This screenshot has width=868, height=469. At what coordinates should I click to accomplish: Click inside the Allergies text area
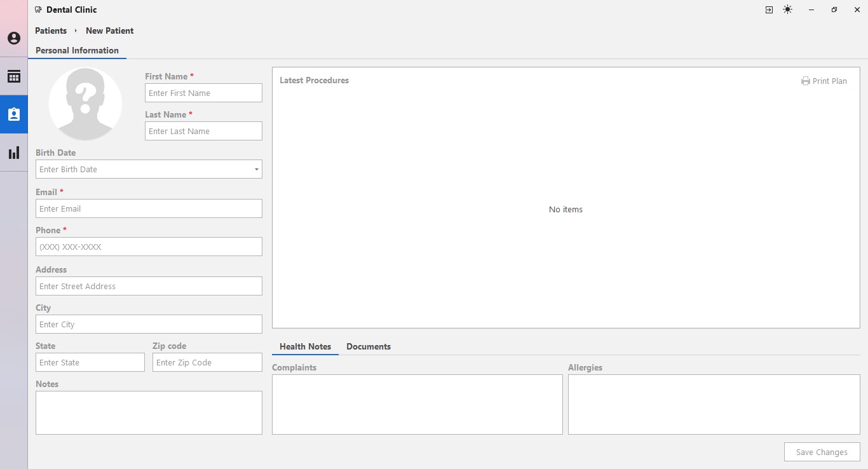pos(714,405)
